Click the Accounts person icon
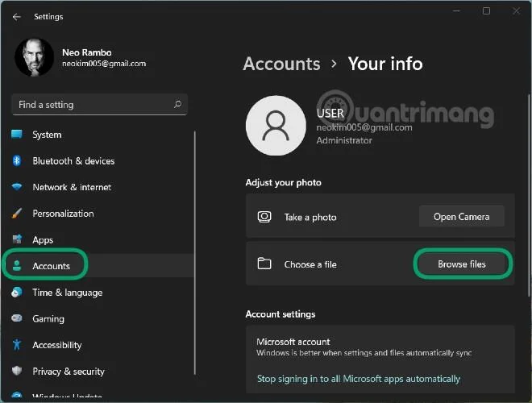 pyautogui.click(x=17, y=265)
